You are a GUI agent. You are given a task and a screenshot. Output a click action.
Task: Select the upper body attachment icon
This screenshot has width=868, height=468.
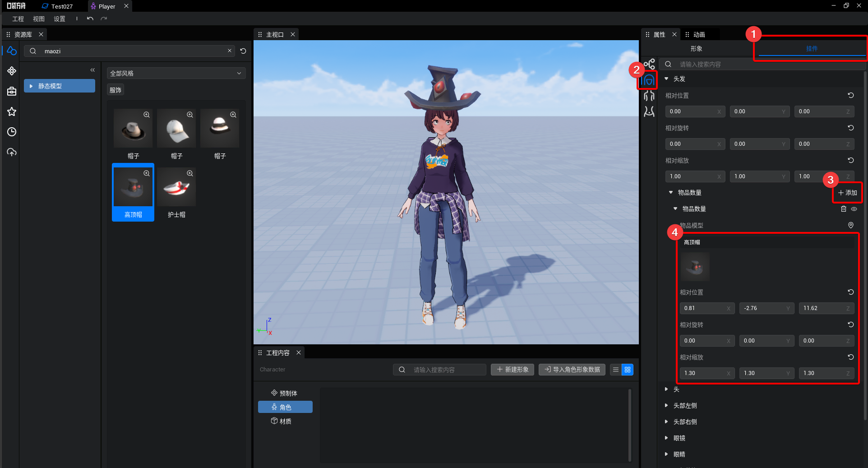[x=649, y=96]
